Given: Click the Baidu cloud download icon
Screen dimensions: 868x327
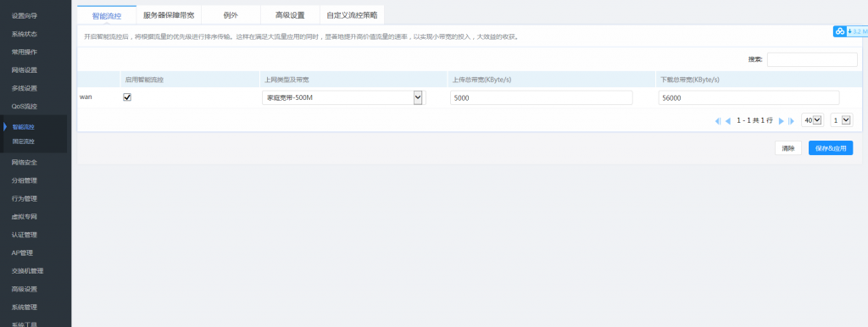Looking at the screenshot, I should [840, 31].
